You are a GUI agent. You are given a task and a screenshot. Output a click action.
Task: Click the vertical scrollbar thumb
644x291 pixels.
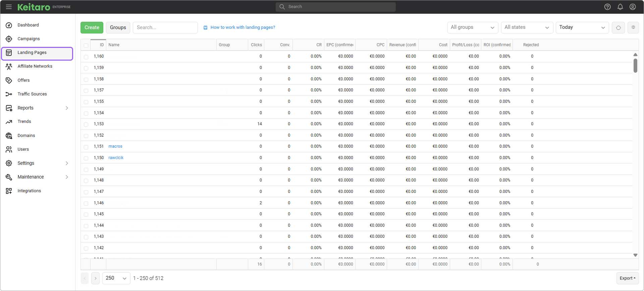tap(635, 65)
